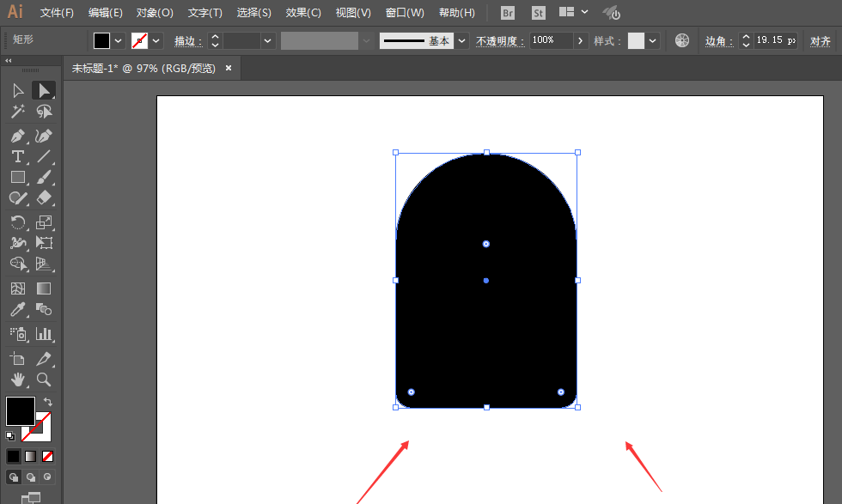Screen dimensions: 842x504
Task: Select the Rectangle tool
Action: coord(18,177)
